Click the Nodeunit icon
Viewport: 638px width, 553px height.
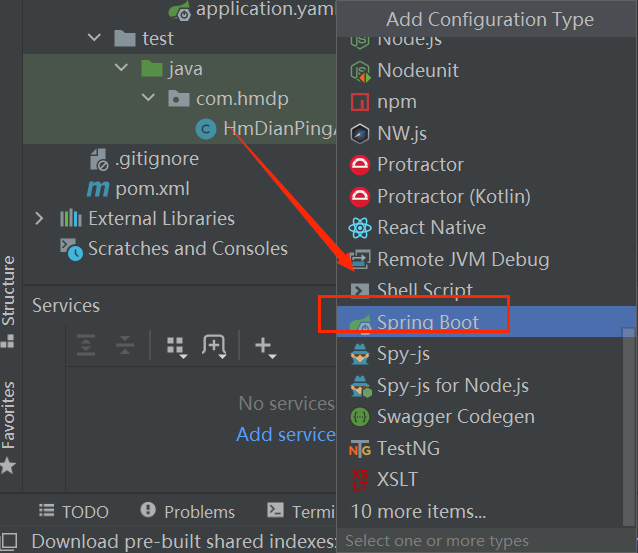[x=360, y=71]
